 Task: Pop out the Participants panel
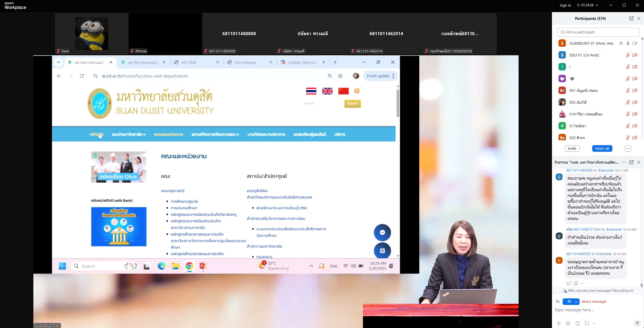pyautogui.click(x=631, y=18)
